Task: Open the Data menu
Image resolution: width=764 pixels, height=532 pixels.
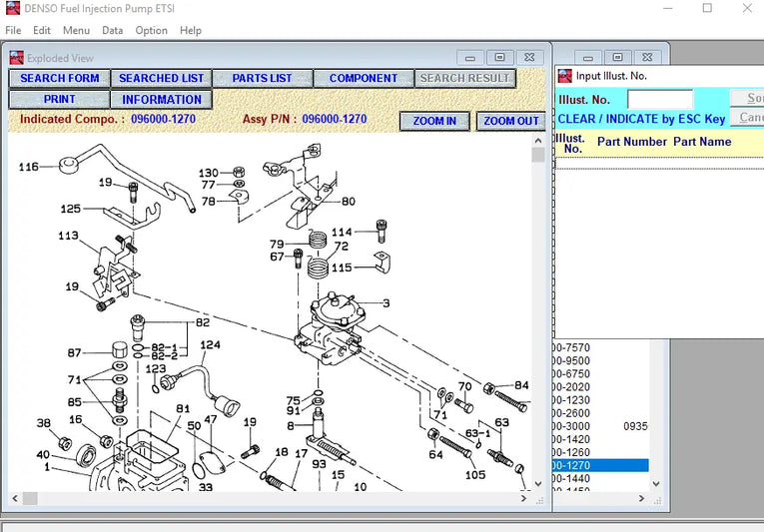Action: (112, 30)
